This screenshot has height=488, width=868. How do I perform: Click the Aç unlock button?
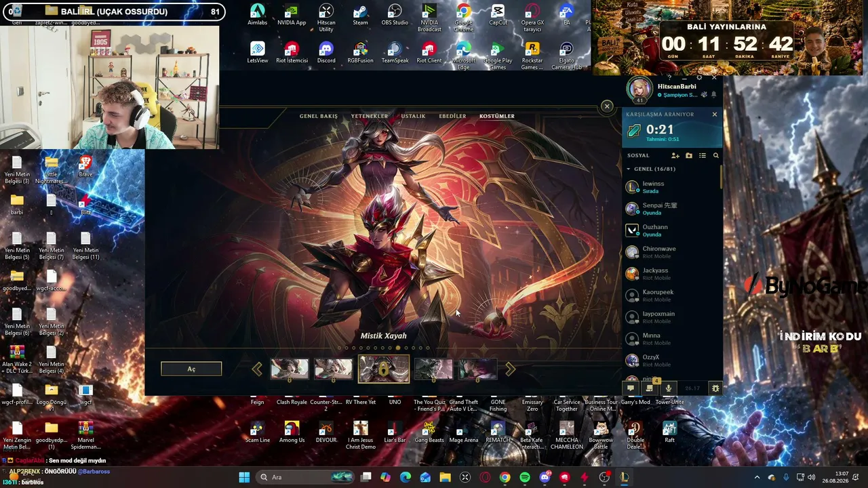(x=191, y=369)
